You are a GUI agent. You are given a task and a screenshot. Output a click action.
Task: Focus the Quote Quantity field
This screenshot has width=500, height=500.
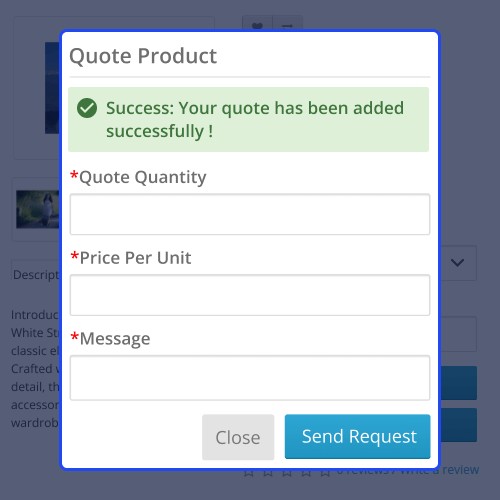250,214
